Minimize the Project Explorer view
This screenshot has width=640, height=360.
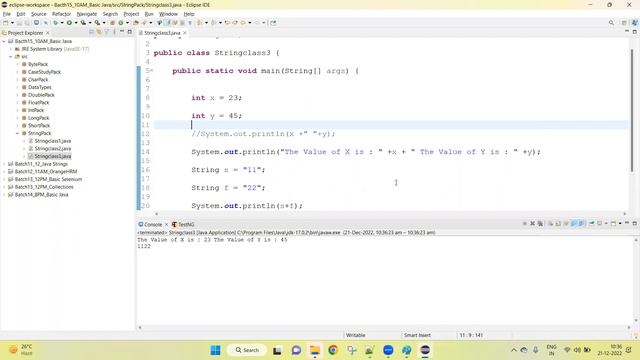click(122, 31)
